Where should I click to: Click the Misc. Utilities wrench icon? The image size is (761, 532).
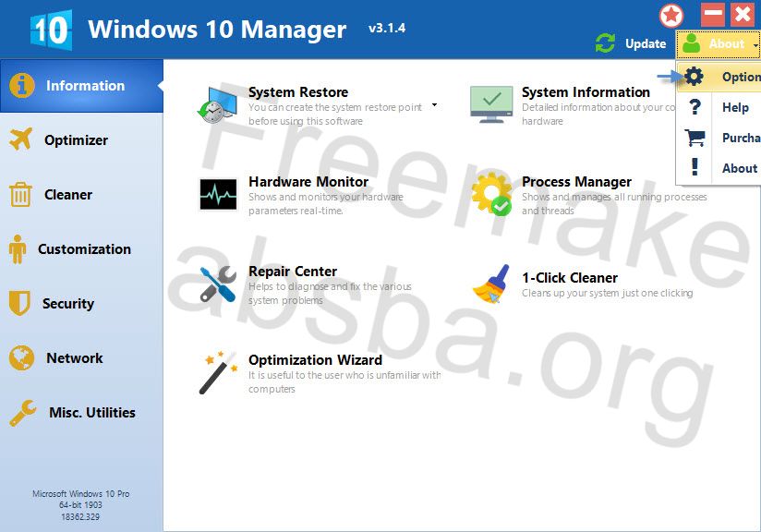(x=22, y=413)
